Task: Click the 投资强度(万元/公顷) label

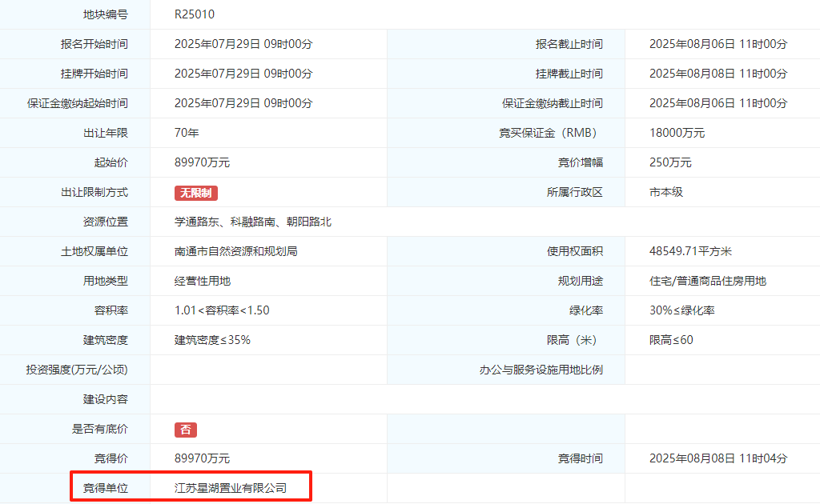Action: coord(77,370)
